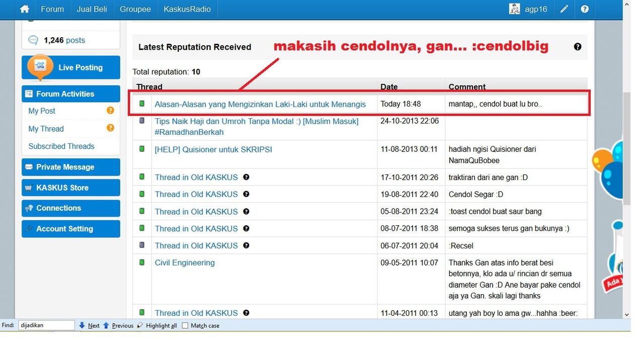Open Forum menu in top navigation
Image resolution: width=644 pixels, height=362 pixels.
[52, 9]
